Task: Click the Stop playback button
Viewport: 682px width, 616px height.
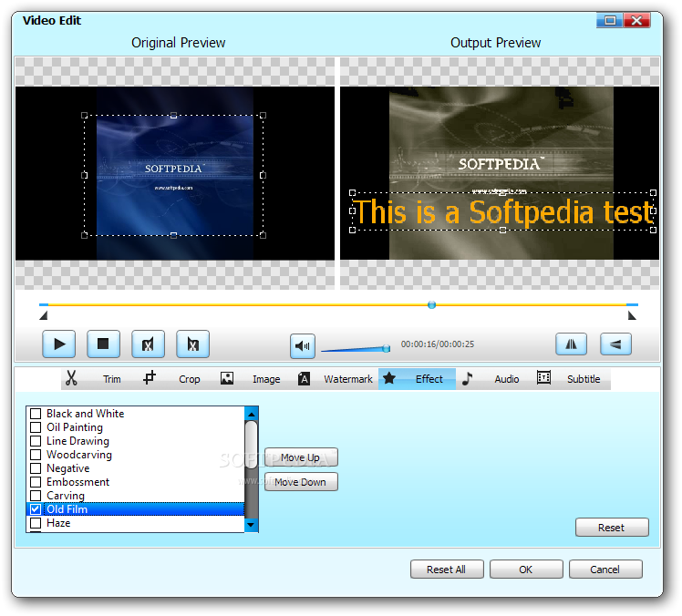Action: [104, 344]
